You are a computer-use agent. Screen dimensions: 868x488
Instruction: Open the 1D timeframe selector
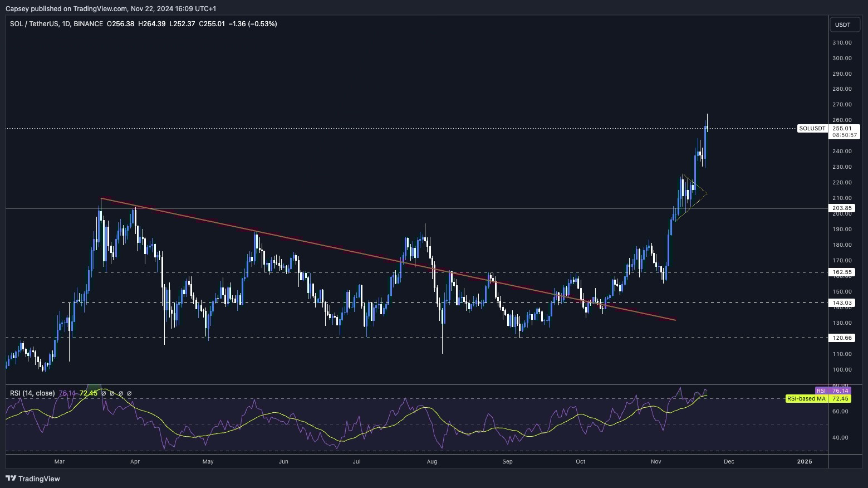(x=66, y=24)
